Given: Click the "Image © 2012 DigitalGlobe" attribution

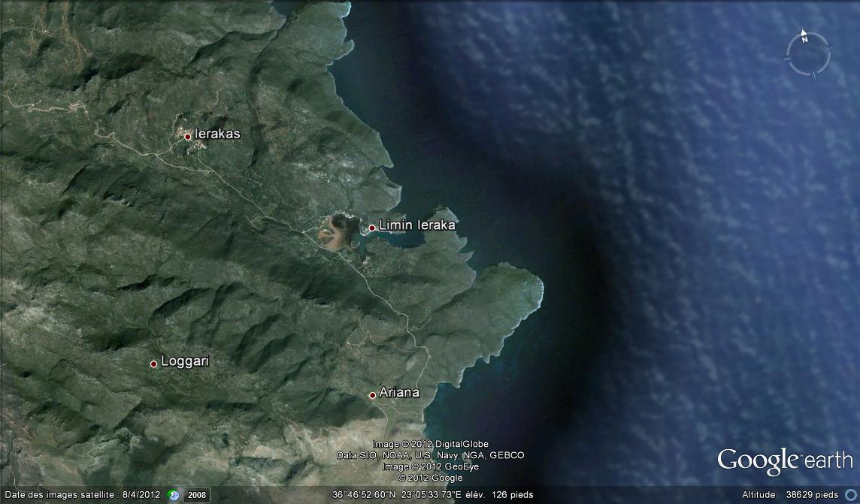Looking at the screenshot, I should coord(431,444).
